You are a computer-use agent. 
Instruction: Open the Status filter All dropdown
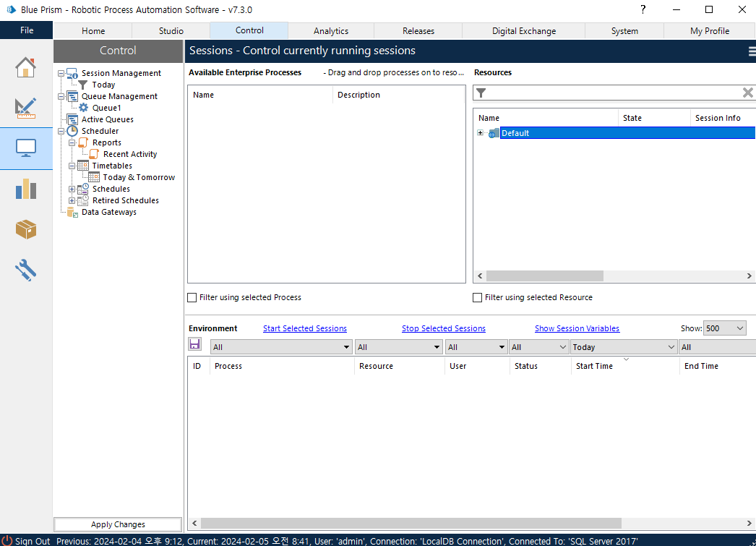(539, 347)
